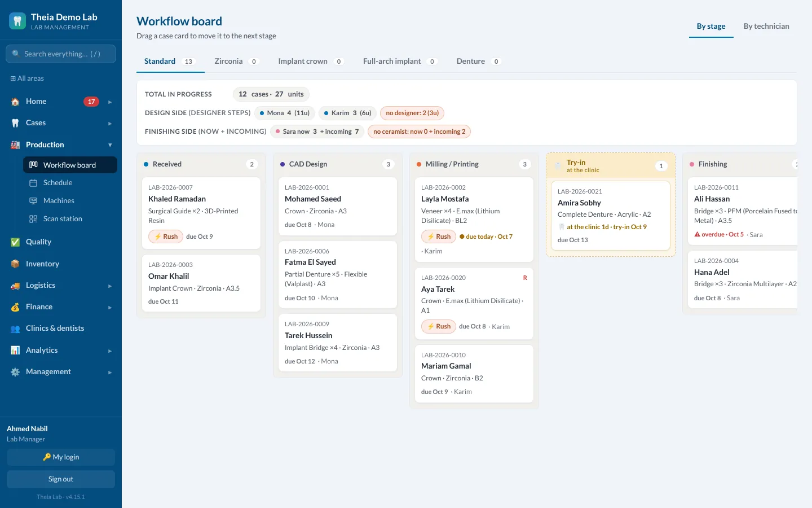Click the My login button

coord(61,457)
